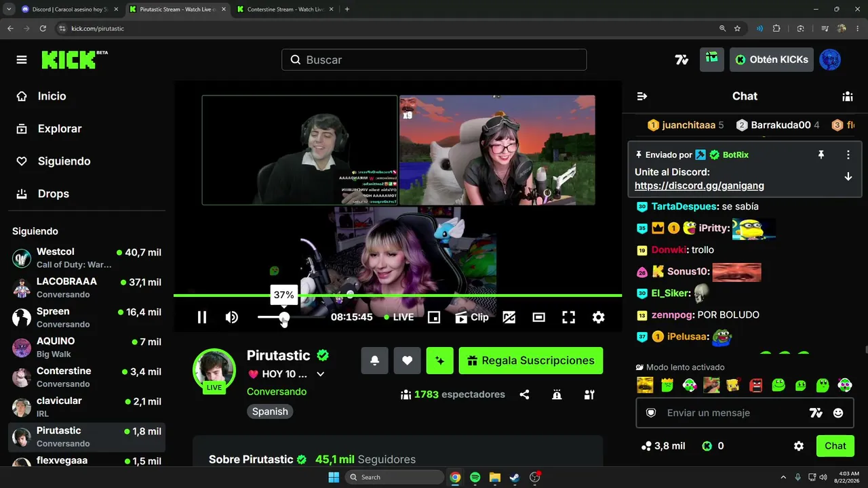The height and width of the screenshot is (488, 868).
Task: Collapse the chat panel with the arrow icon
Action: click(x=642, y=96)
